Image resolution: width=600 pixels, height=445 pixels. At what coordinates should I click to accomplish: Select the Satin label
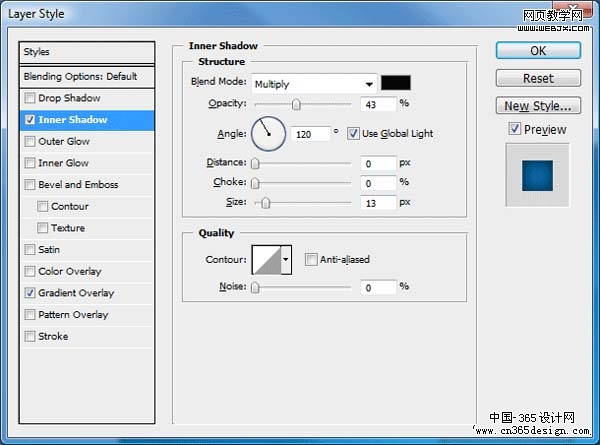tap(49, 249)
